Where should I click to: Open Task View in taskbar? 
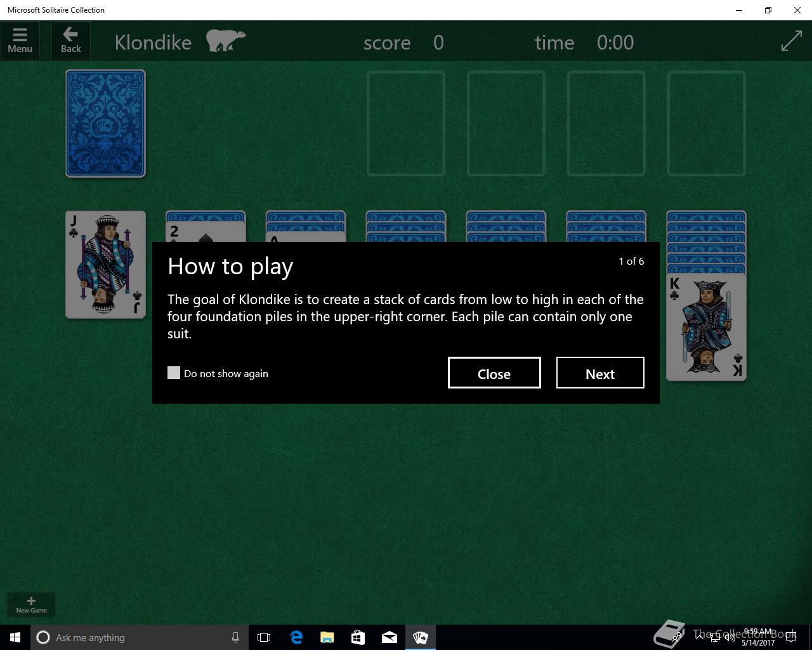tap(264, 637)
